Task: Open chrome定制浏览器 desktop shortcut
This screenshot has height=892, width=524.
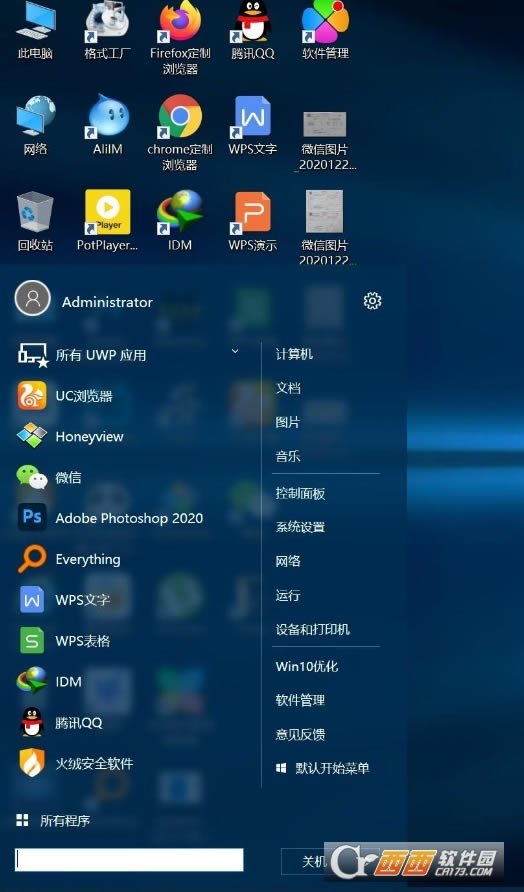Action: click(x=180, y=133)
